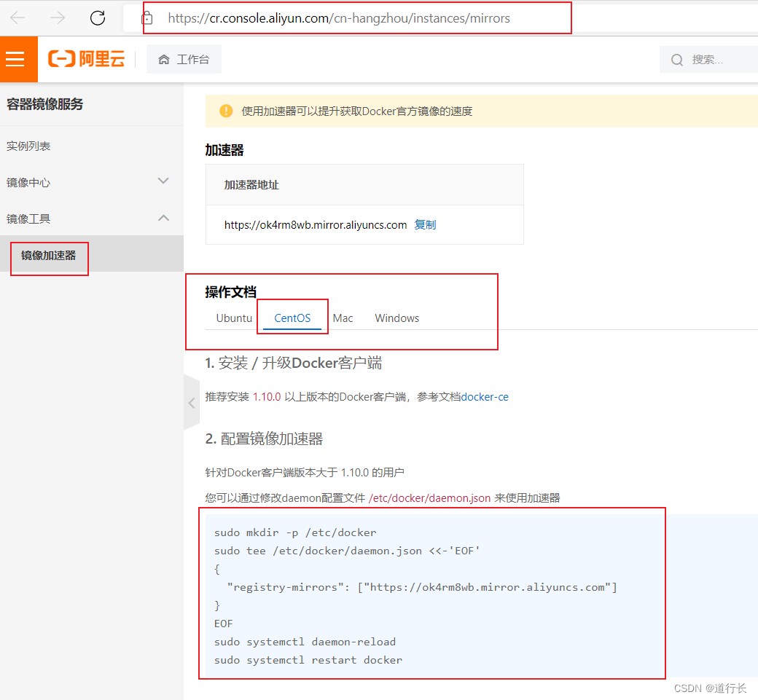This screenshot has width=758, height=700.
Task: Click the 阿里云 logo
Action: 87,59
